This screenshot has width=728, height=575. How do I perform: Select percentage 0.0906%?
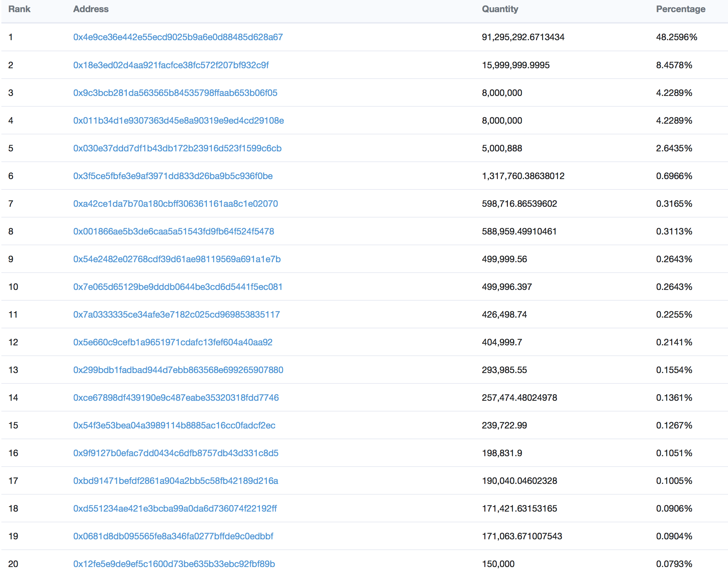(x=674, y=508)
